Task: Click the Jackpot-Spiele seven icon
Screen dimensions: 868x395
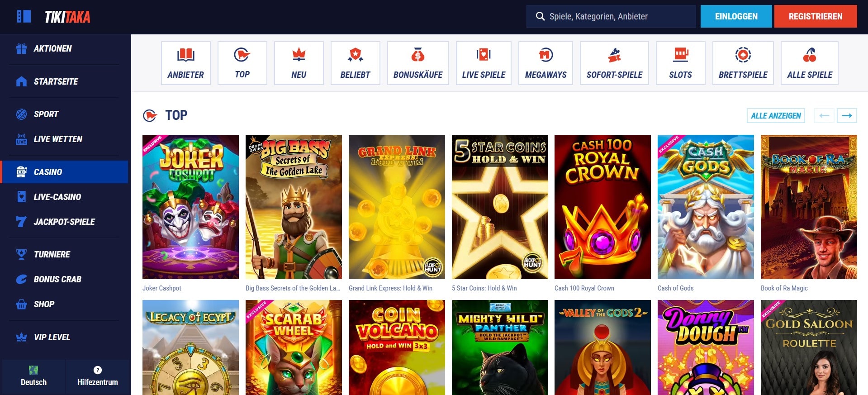Action: (21, 222)
